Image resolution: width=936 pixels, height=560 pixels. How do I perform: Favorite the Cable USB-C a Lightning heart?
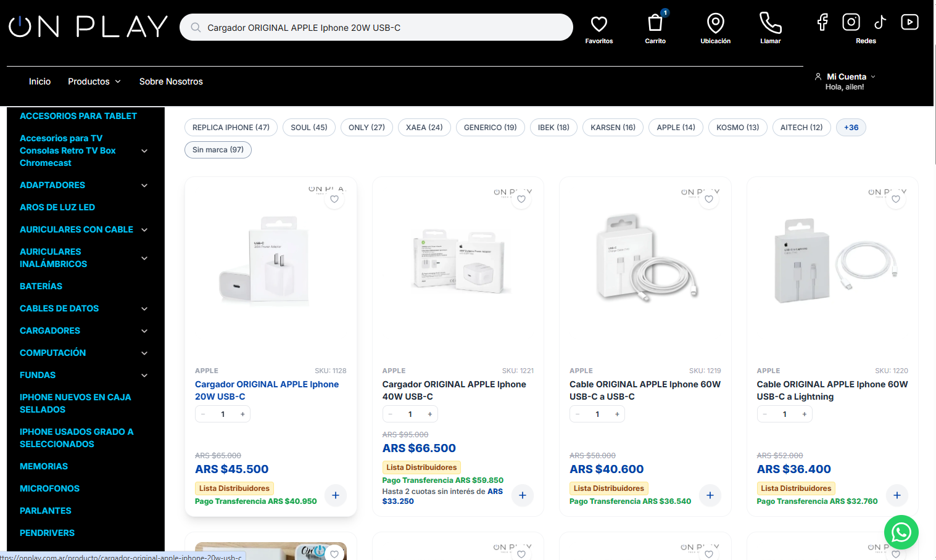pyautogui.click(x=896, y=199)
